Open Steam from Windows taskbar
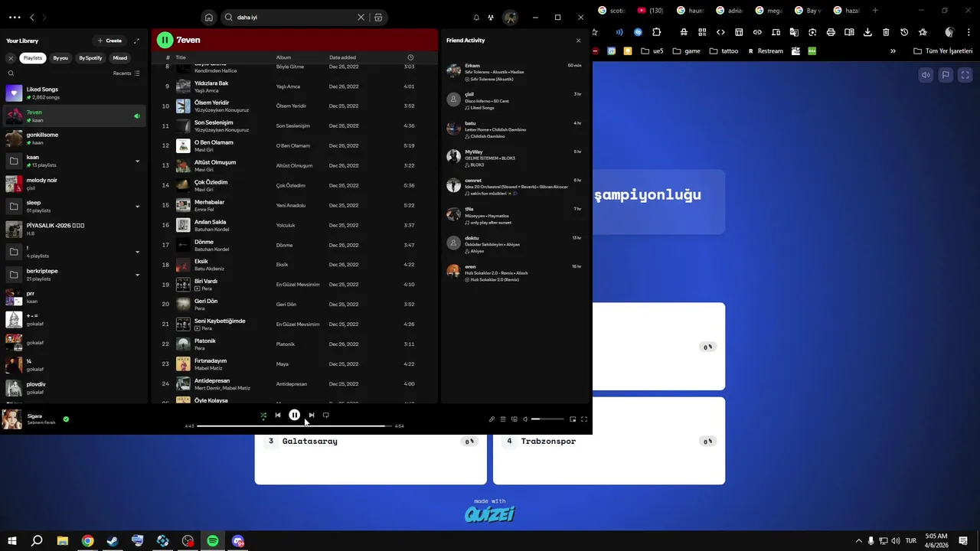The height and width of the screenshot is (551, 980). coord(113,541)
